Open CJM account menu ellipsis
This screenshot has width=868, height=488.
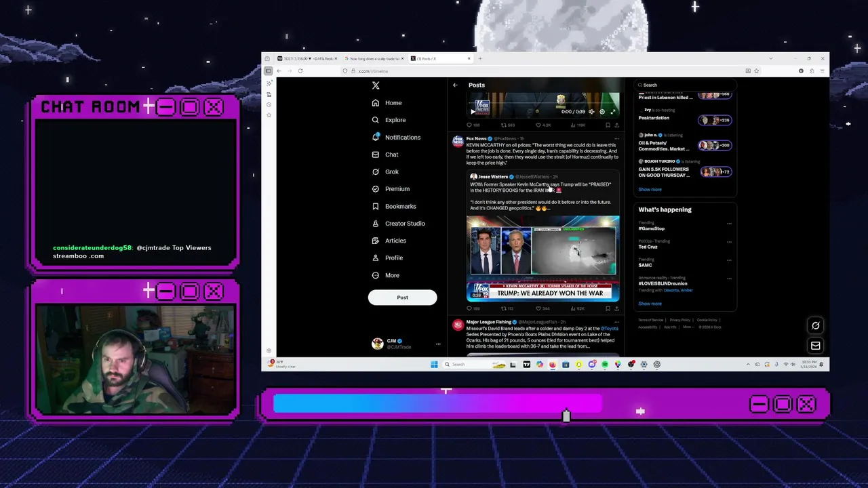coord(438,344)
